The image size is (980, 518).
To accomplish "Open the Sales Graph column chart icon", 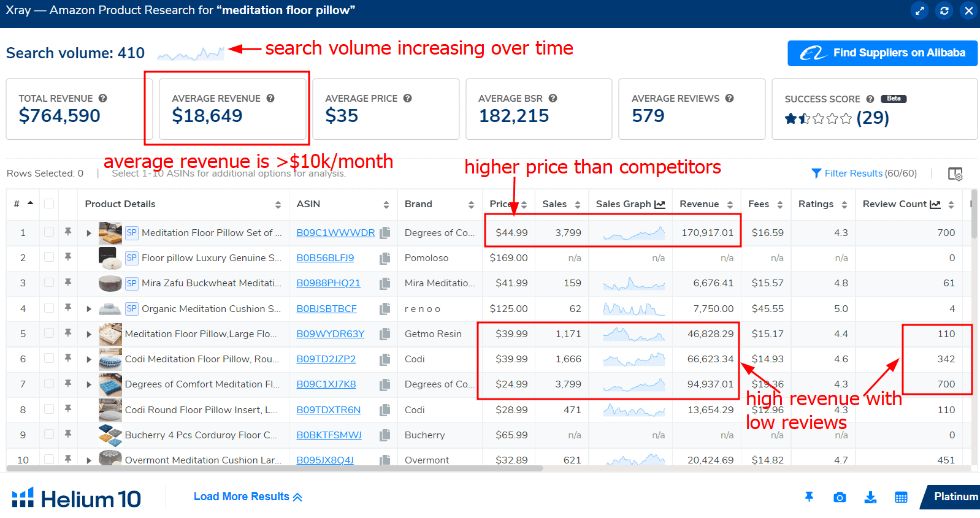I will (660, 204).
